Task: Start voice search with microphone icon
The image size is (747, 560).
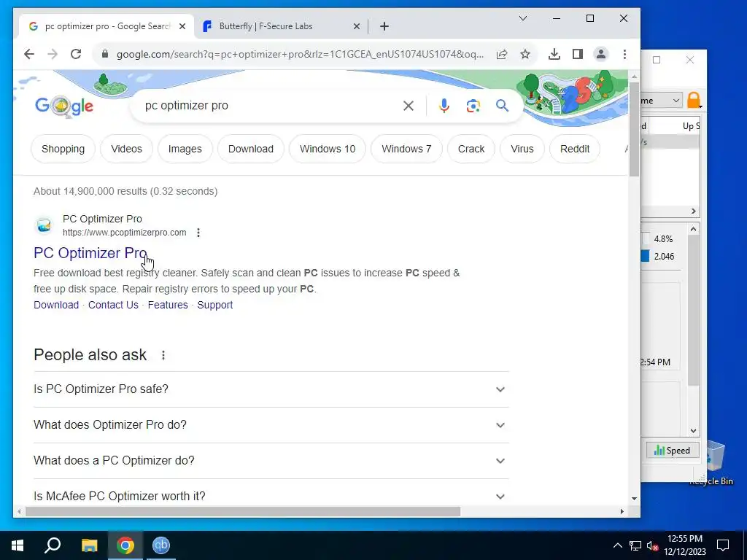Action: [444, 106]
